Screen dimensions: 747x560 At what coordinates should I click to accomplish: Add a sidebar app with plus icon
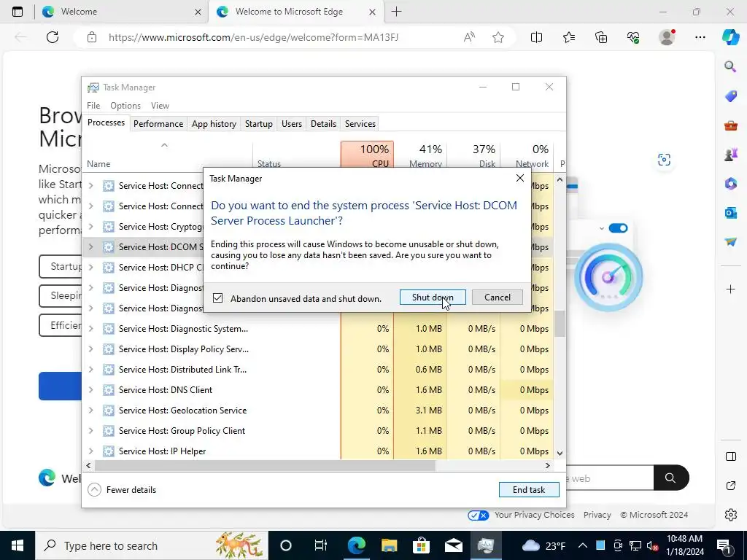tap(730, 289)
